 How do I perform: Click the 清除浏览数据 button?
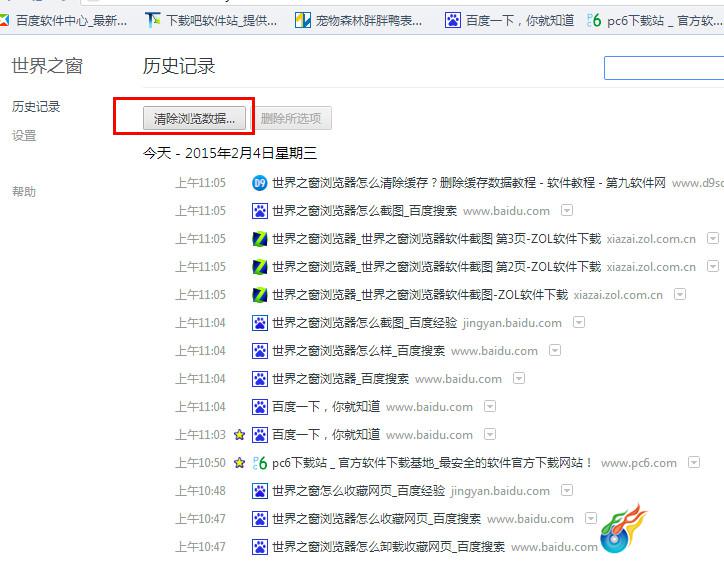tap(194, 119)
